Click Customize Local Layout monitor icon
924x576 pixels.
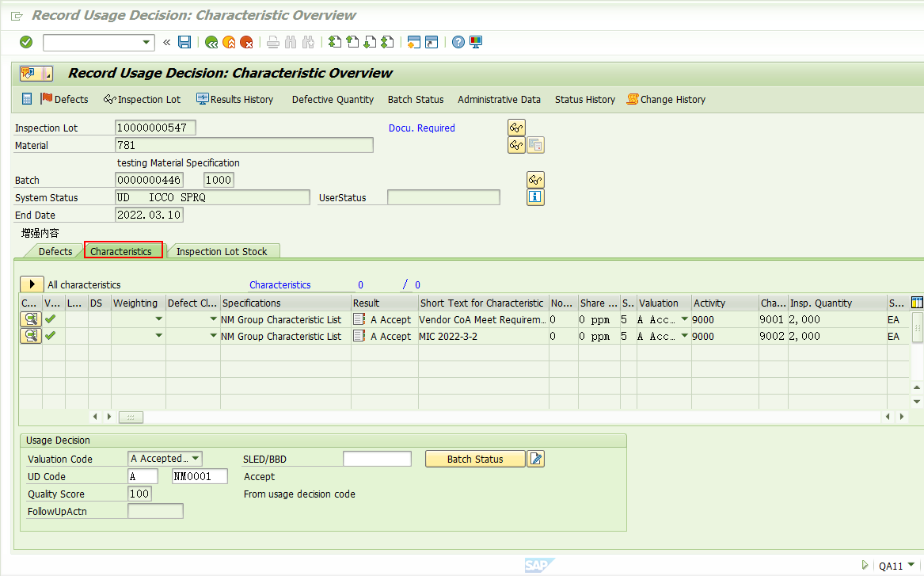476,42
